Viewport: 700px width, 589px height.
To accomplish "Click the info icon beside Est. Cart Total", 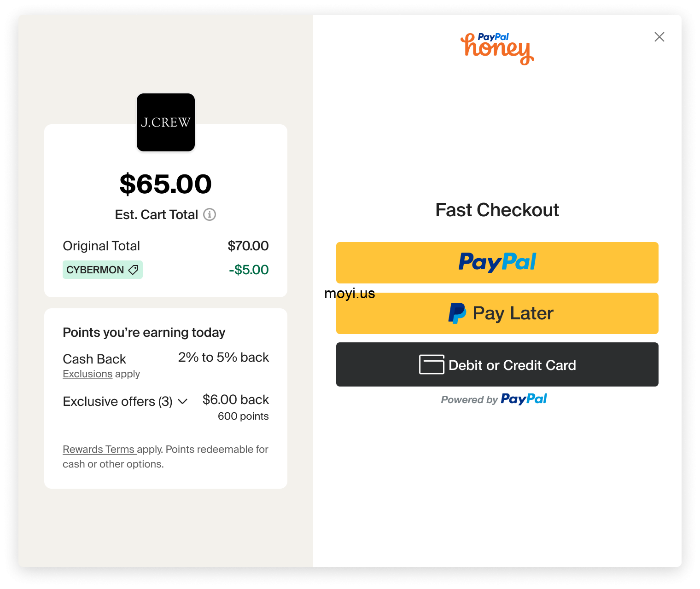I will (x=210, y=214).
